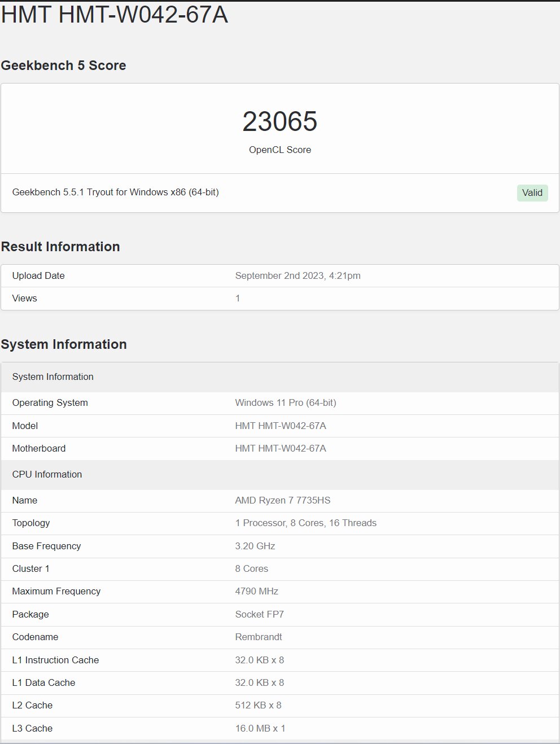Screen dimensions: 560x744
Task: Click the Geekbench 5 Score heading
Action: pos(63,65)
